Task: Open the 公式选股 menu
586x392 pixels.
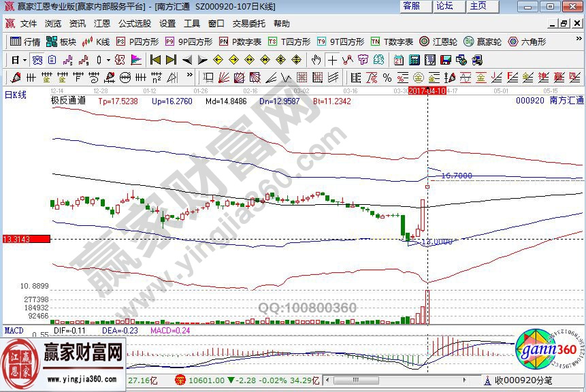Action: point(135,23)
